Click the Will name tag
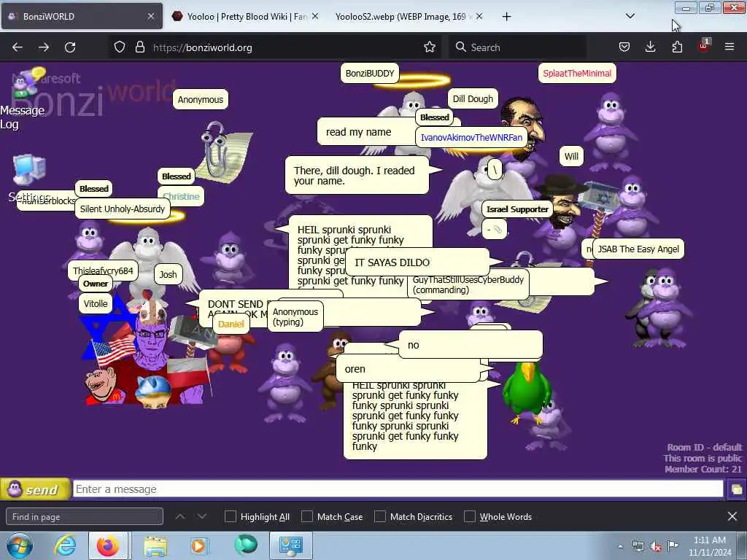This screenshot has width=747, height=560. click(x=571, y=156)
